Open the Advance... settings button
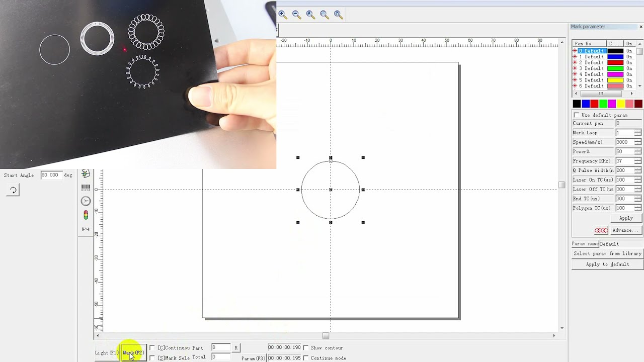The height and width of the screenshot is (362, 644). 625,230
